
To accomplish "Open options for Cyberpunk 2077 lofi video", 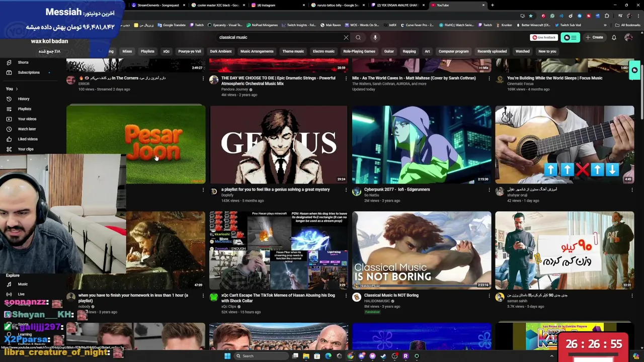I will (489, 190).
